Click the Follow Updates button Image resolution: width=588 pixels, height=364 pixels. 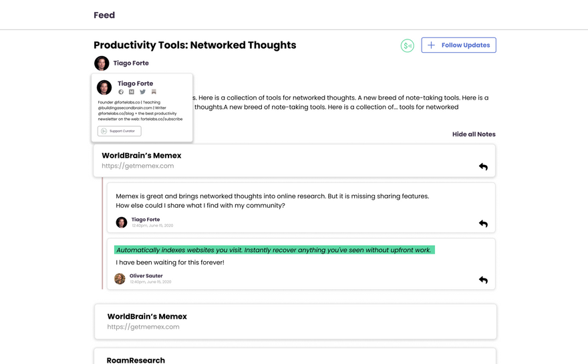point(458,45)
